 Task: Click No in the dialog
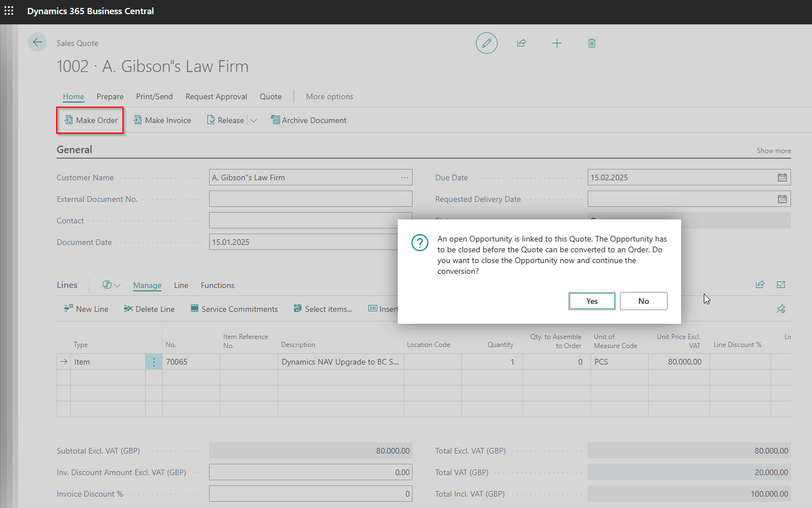643,301
